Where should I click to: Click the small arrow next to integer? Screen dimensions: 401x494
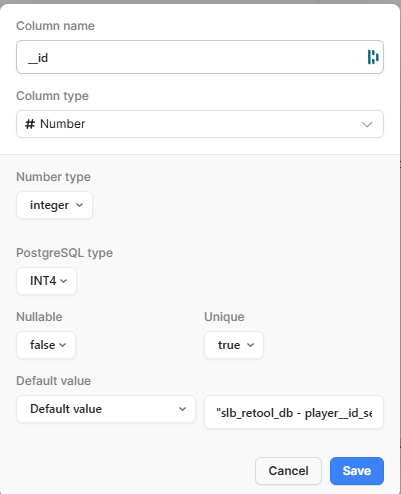pos(79,205)
